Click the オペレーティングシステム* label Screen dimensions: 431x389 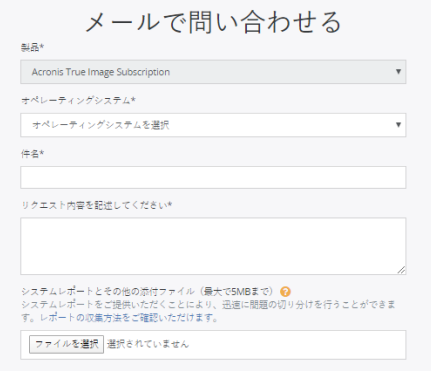78,100
